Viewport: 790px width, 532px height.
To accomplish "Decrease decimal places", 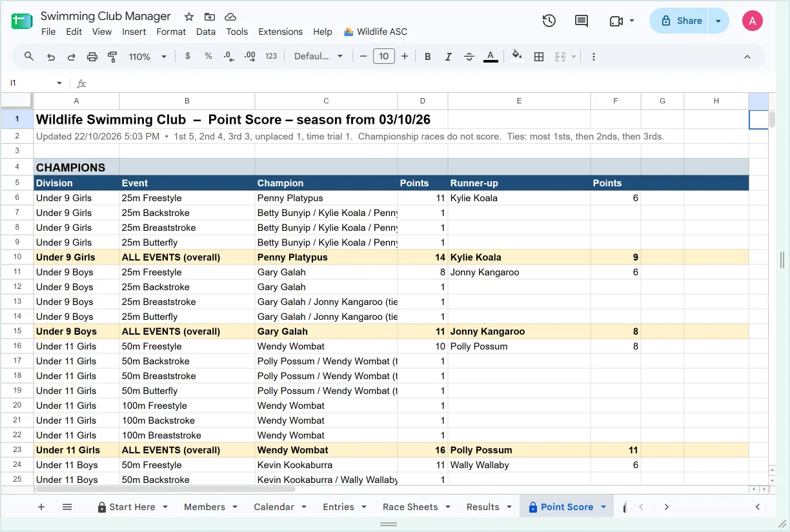I will [x=229, y=57].
